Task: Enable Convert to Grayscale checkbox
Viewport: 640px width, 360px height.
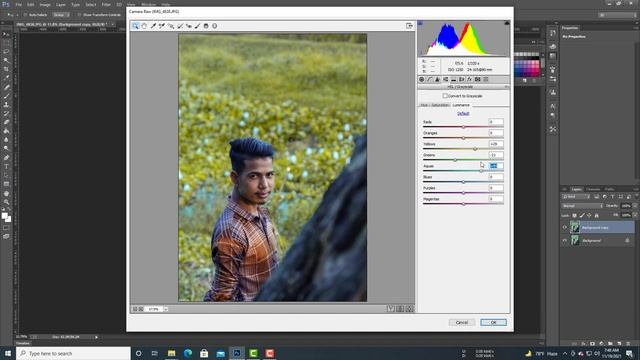Action: (445, 96)
